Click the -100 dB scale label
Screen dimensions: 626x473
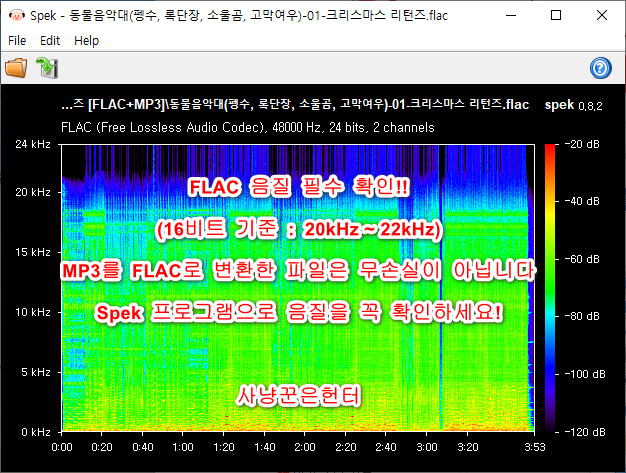click(x=585, y=374)
